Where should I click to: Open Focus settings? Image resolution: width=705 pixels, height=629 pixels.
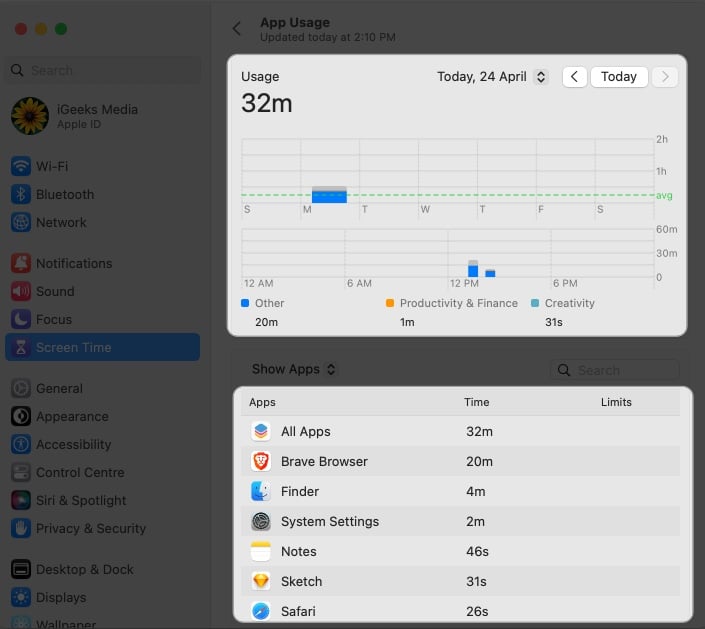coord(103,319)
